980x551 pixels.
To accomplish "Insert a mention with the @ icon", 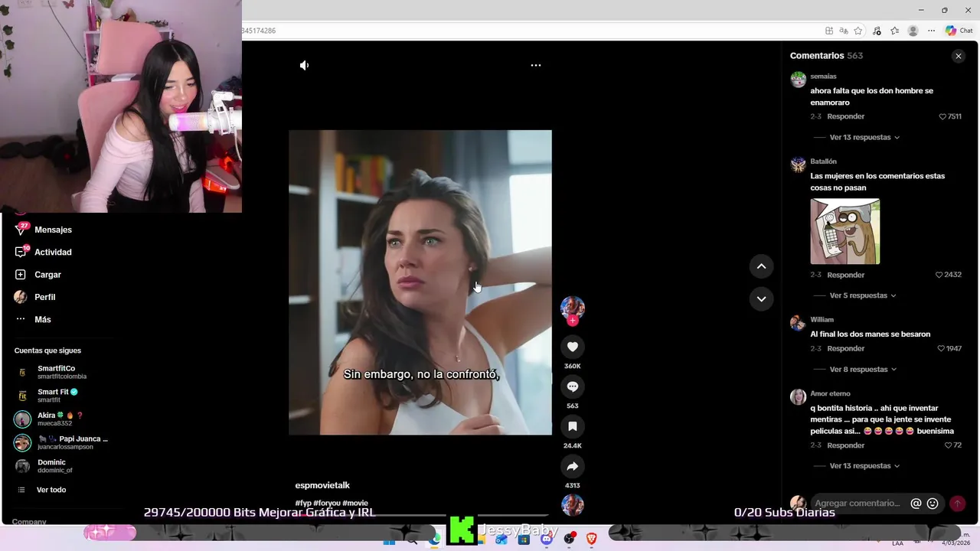I will [x=916, y=504].
